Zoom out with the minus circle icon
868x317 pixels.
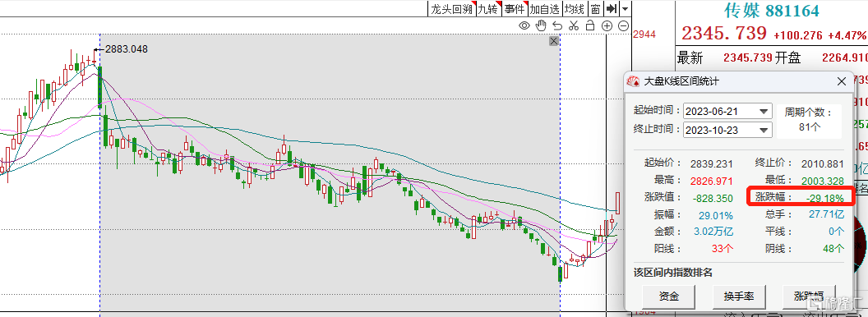point(623,25)
